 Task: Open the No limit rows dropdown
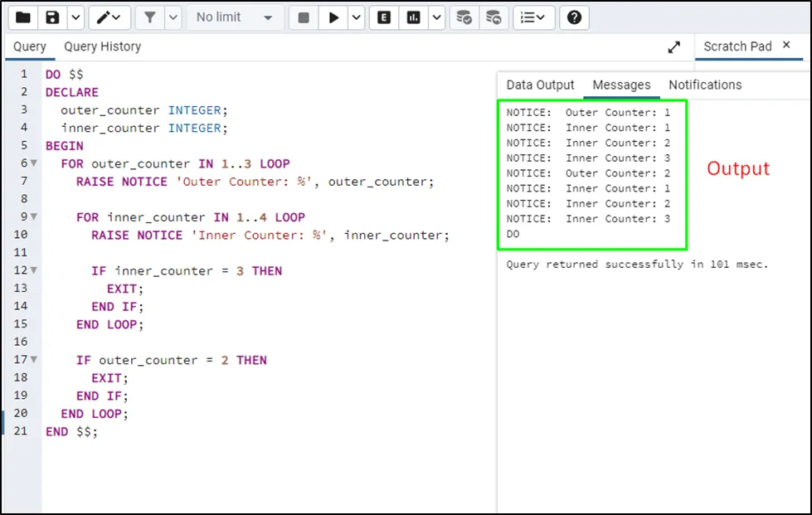tap(234, 17)
